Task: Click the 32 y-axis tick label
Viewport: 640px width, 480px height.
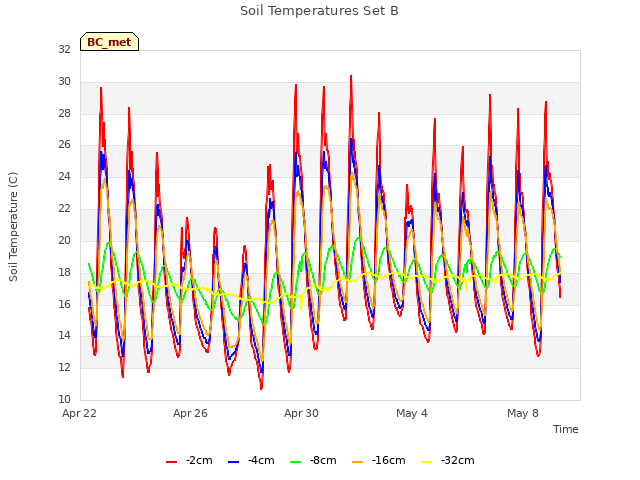Action: click(x=64, y=49)
